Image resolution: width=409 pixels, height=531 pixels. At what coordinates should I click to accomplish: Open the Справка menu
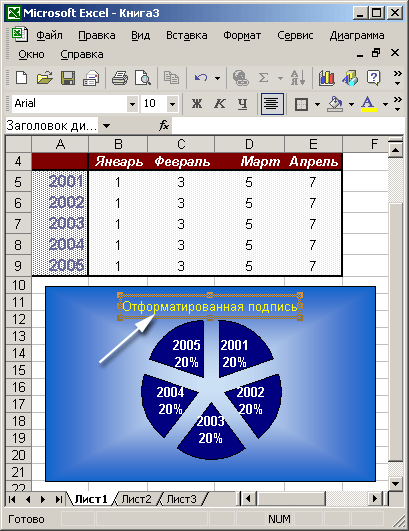[x=82, y=54]
